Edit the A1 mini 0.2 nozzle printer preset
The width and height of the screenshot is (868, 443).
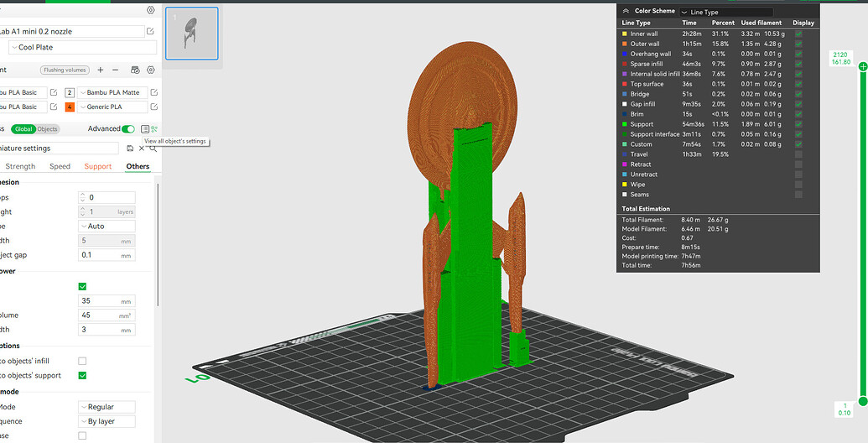click(150, 32)
